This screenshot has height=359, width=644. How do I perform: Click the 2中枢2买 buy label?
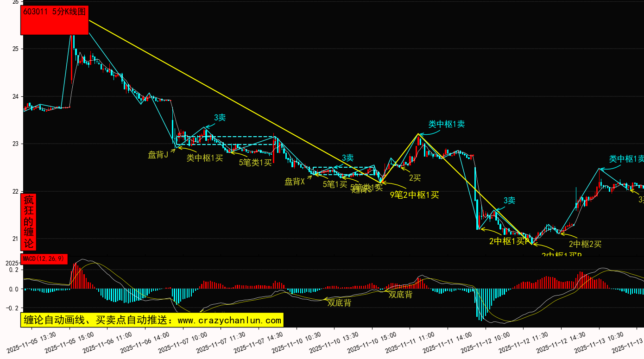point(585,244)
